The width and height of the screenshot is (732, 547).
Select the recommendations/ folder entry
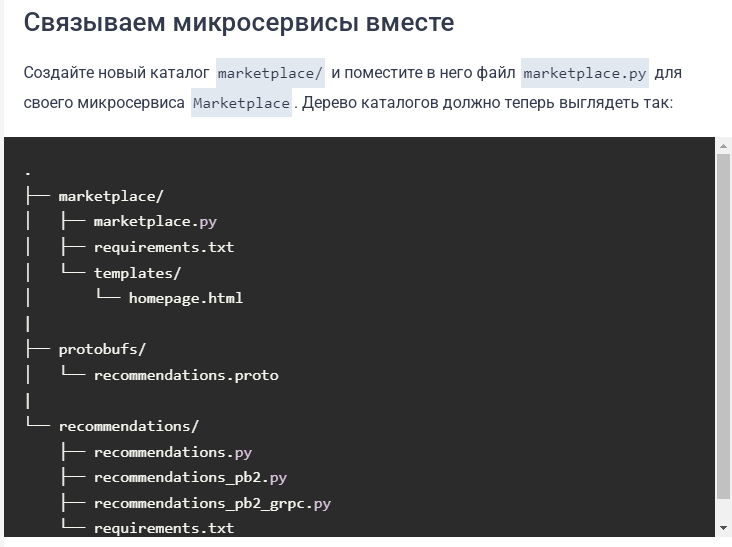pyautogui.click(x=128, y=426)
